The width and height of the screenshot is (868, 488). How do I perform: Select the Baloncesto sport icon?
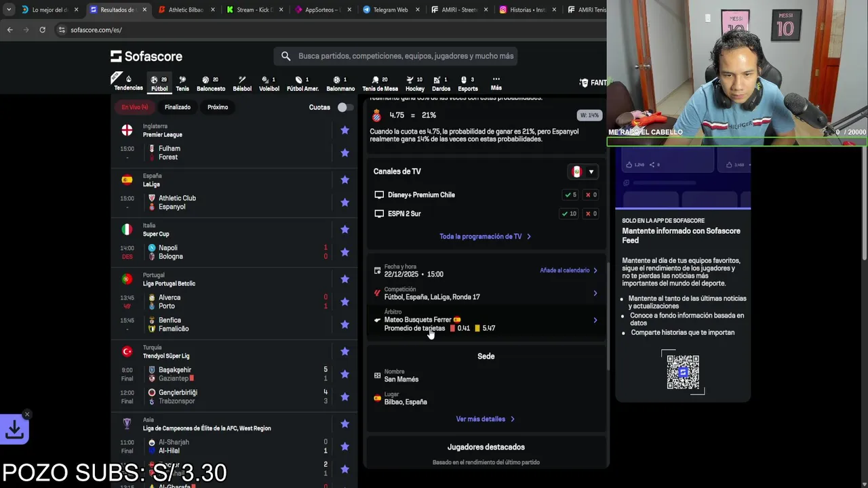pyautogui.click(x=211, y=83)
